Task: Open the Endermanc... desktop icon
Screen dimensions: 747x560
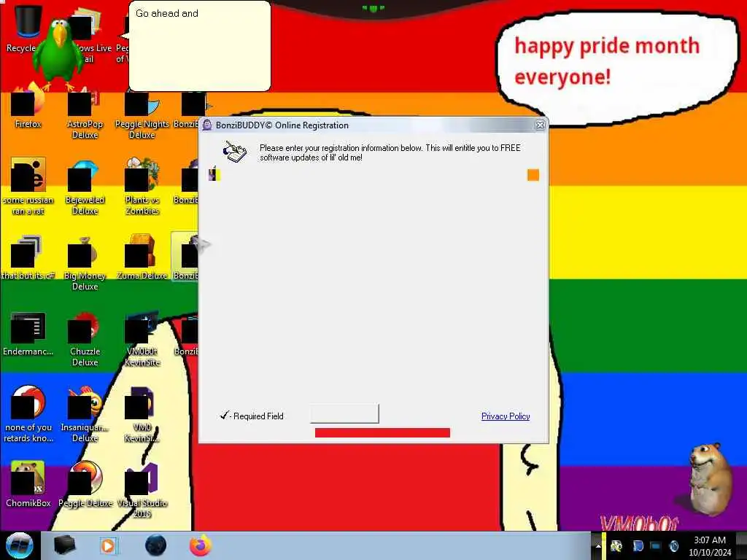Action: coord(28,333)
